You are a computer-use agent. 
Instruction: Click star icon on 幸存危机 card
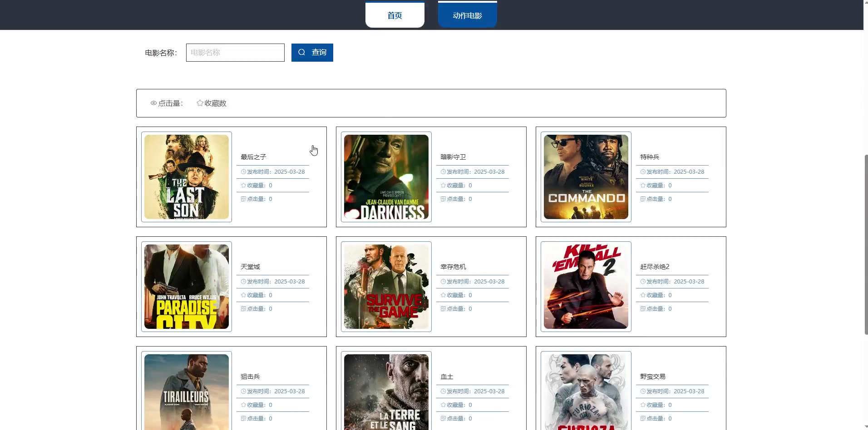(443, 295)
